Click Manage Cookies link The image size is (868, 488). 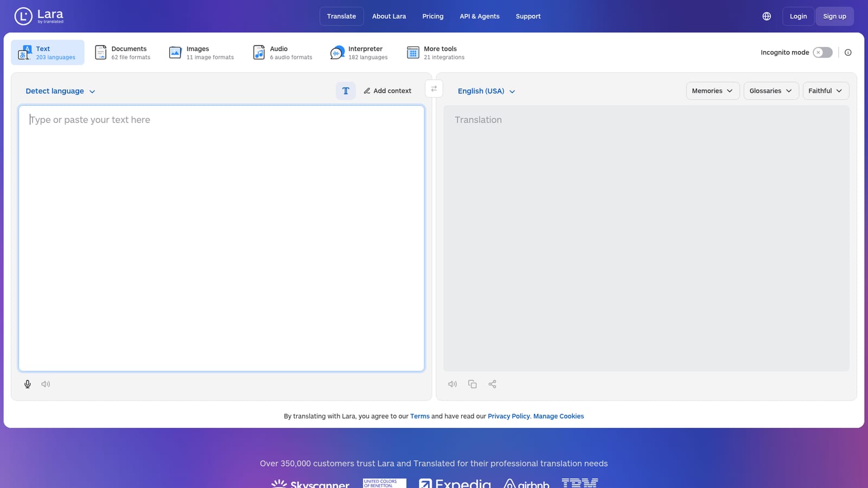559,416
